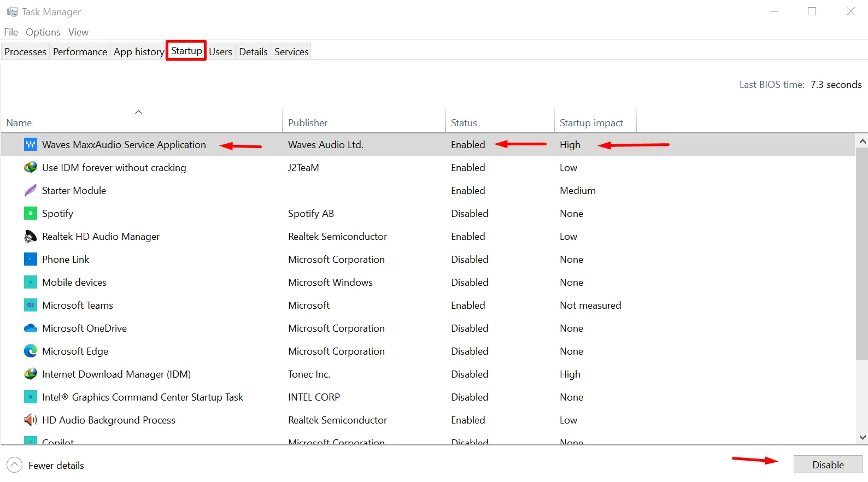Image resolution: width=868 pixels, height=482 pixels.
Task: Click the Starter Module feather icon
Action: [31, 191]
